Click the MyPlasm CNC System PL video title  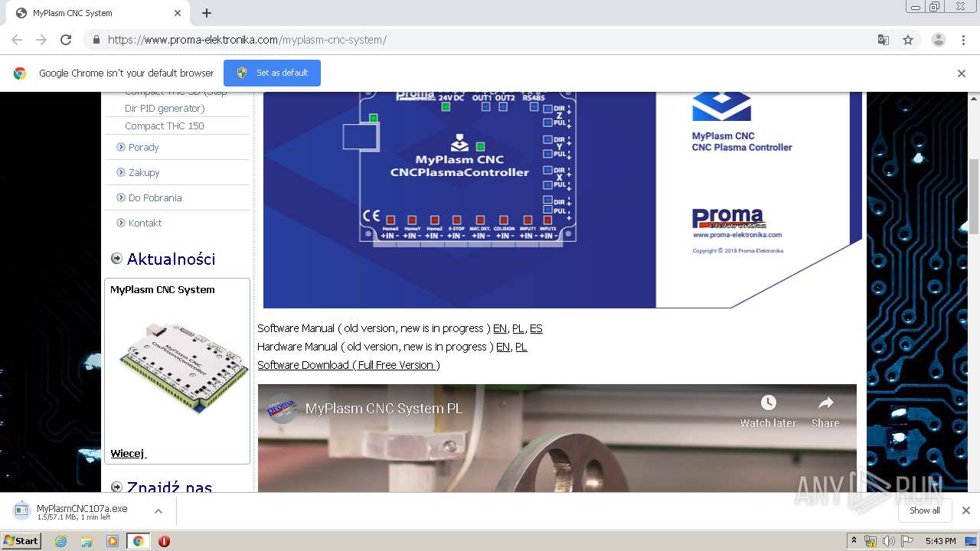click(384, 409)
